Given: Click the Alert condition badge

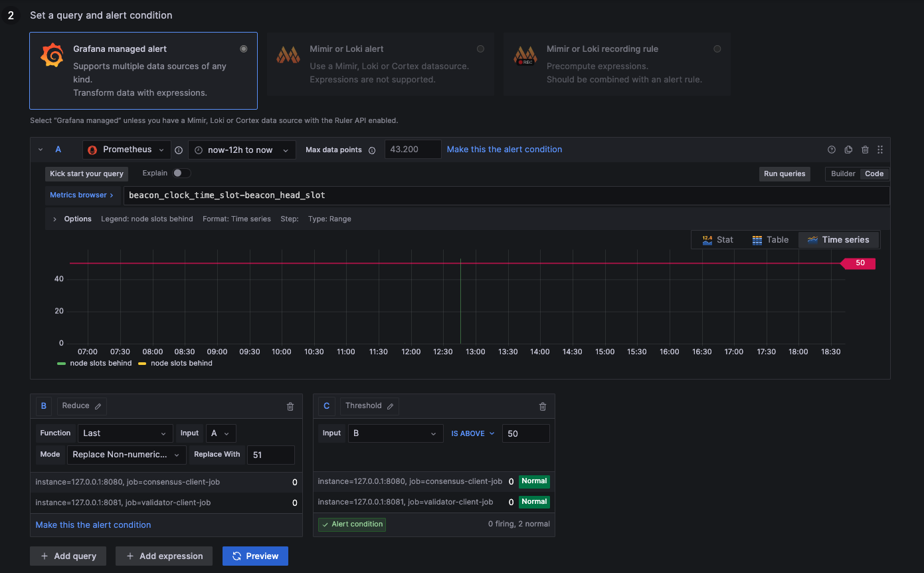Looking at the screenshot, I should 352,524.
